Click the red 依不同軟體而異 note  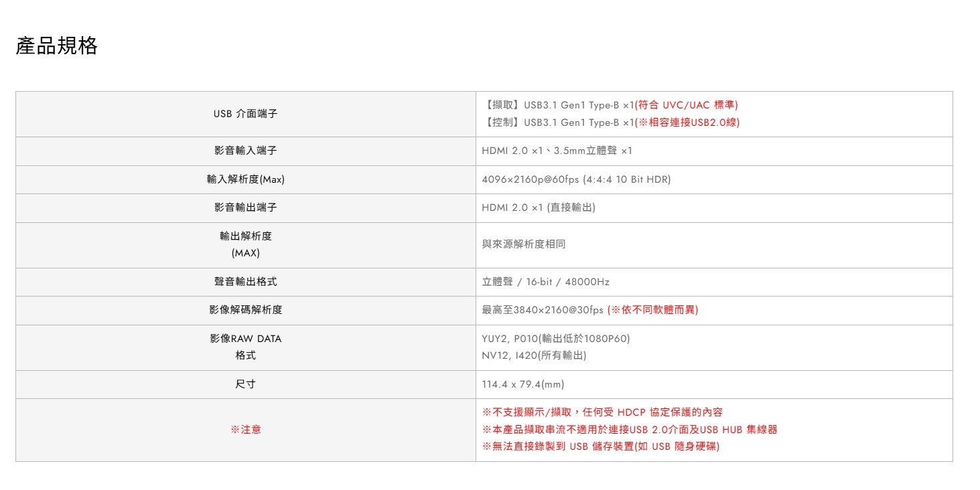pyautogui.click(x=653, y=310)
